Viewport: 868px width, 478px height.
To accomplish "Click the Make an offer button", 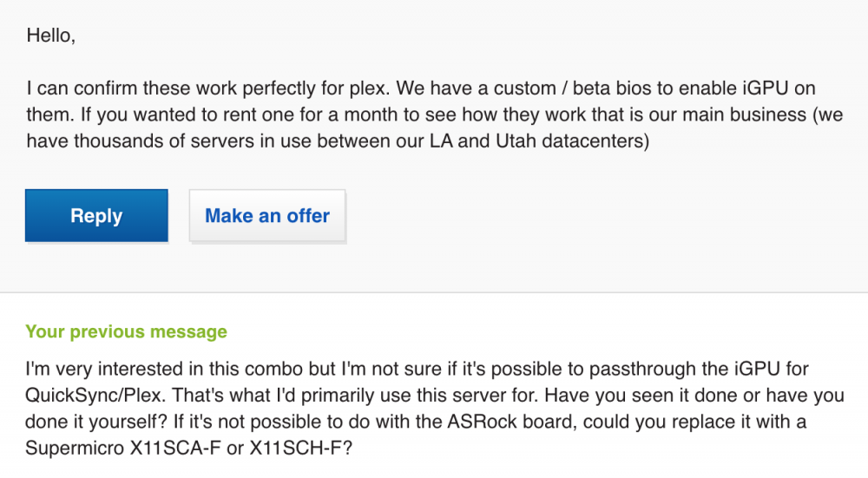I will click(x=267, y=216).
